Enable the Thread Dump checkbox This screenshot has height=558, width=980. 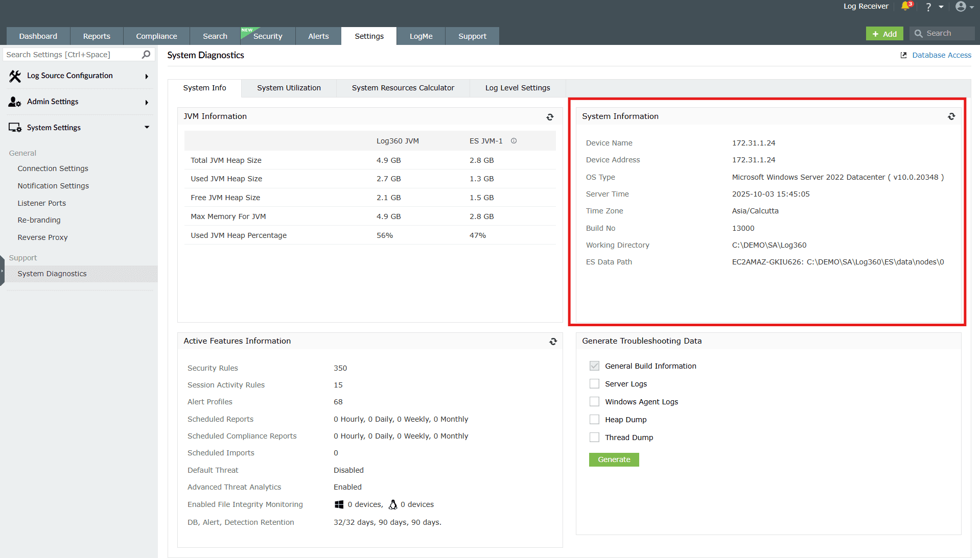[x=594, y=437]
